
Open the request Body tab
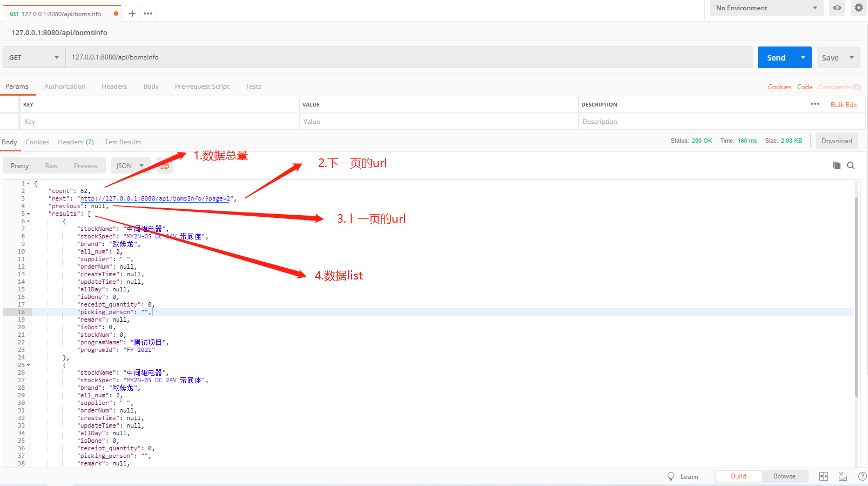[x=151, y=86]
